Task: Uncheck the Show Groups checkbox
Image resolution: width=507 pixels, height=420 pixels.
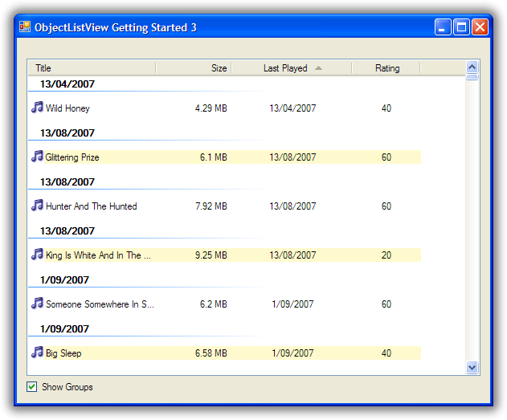Action: click(32, 387)
